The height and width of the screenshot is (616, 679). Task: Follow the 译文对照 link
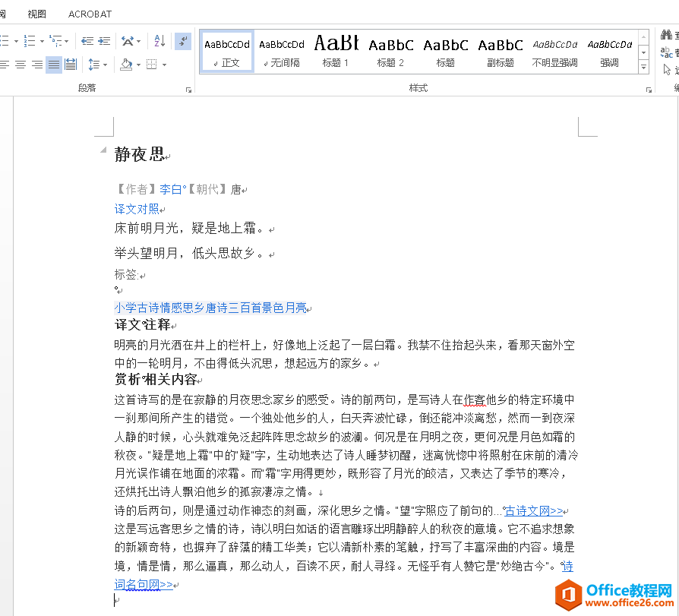point(137,209)
